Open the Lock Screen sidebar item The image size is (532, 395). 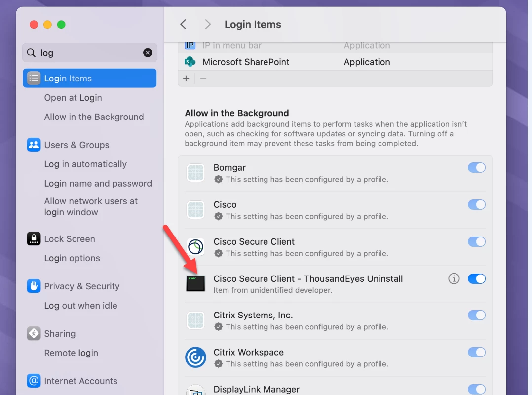point(70,239)
